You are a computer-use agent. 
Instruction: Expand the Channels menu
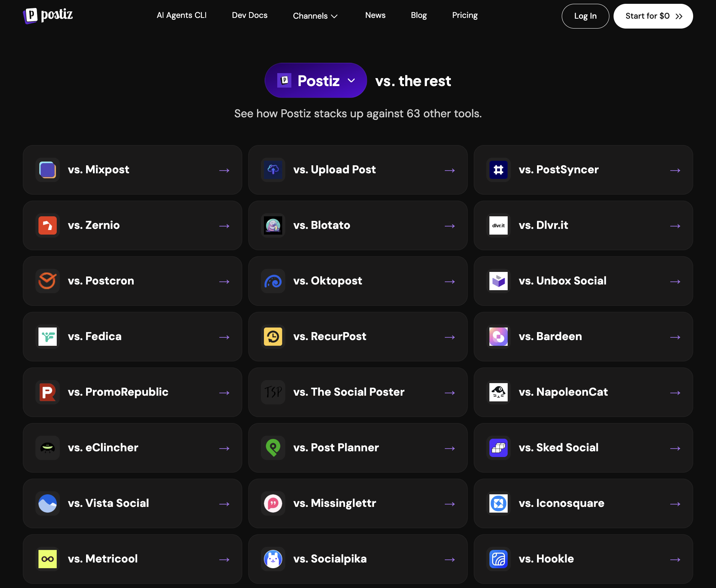click(x=315, y=16)
